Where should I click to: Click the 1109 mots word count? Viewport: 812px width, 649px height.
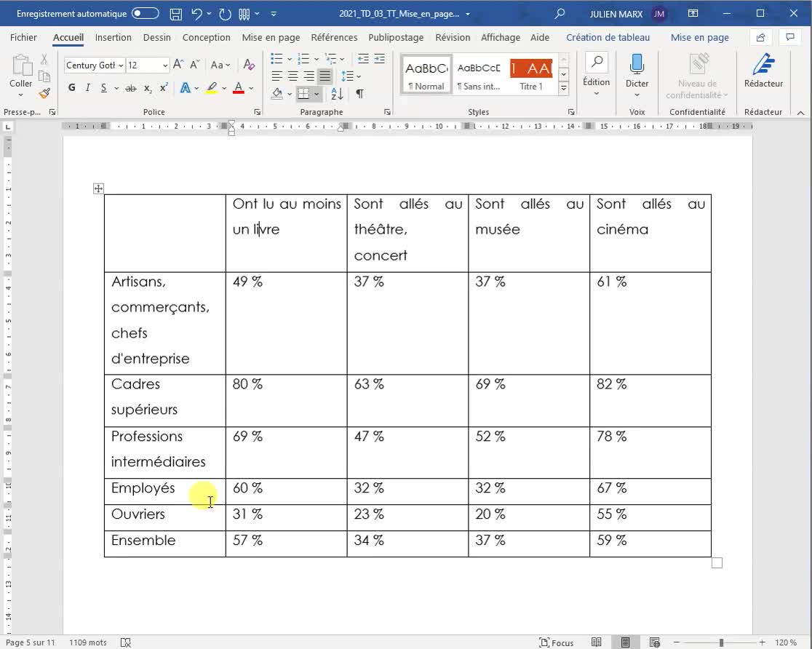pos(87,642)
